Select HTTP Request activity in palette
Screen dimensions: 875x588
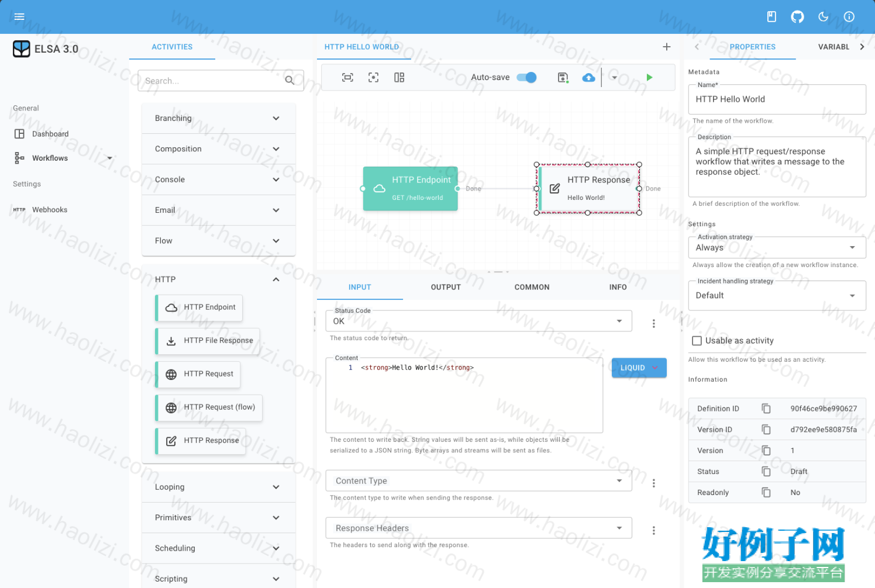[x=198, y=374]
